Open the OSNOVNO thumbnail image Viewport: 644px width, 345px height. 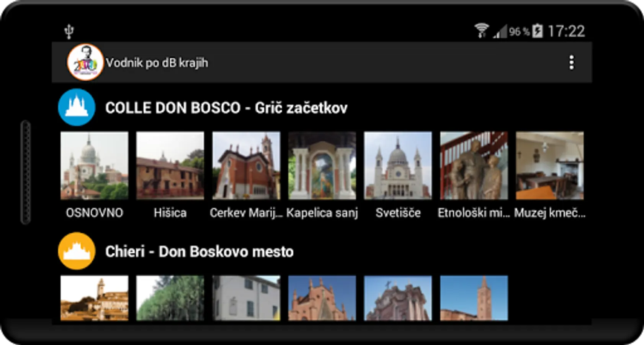(x=94, y=166)
